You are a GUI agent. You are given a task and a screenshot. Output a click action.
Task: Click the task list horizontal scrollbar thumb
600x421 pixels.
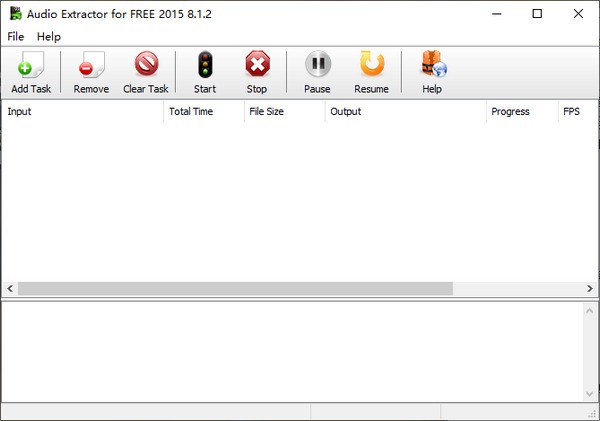235,288
